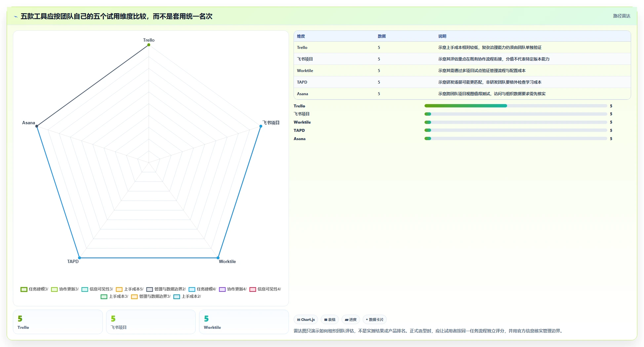Click the Trello cell in the table
The height and width of the screenshot is (347, 644).
302,48
